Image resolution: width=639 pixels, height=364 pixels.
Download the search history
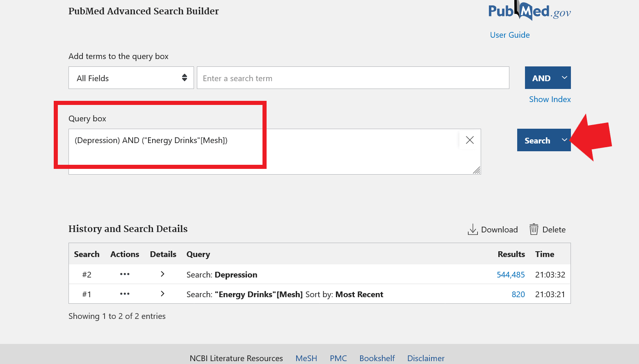(493, 230)
